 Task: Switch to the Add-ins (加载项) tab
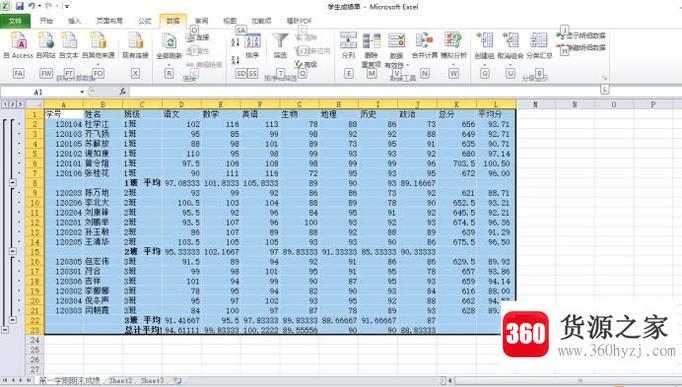(x=261, y=20)
